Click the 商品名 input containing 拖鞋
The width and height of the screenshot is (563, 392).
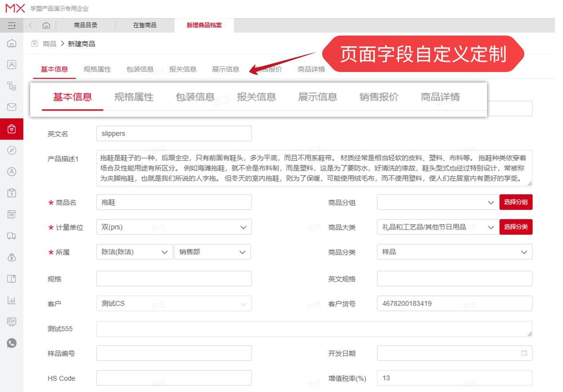point(173,202)
